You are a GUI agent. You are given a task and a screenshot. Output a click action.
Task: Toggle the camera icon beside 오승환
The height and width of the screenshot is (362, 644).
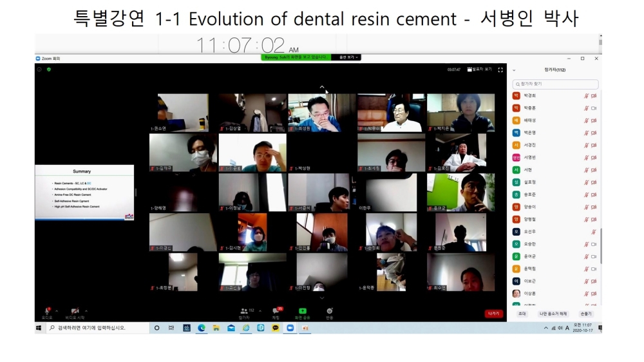594,244
